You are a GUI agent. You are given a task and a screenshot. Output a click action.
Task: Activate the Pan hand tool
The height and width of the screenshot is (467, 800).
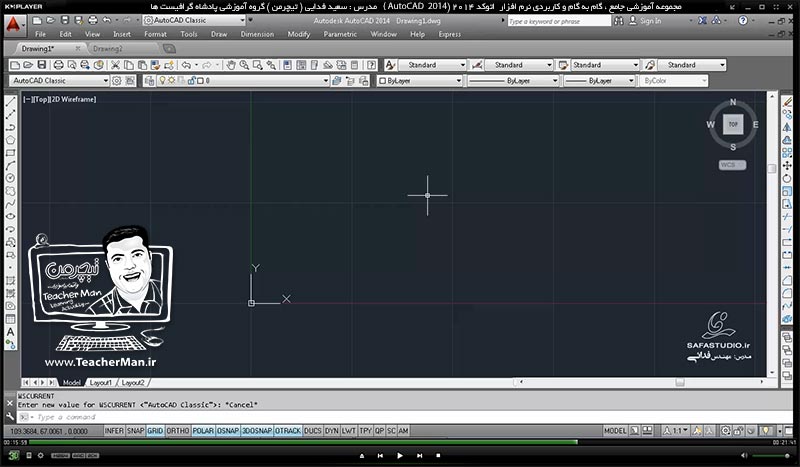231,65
